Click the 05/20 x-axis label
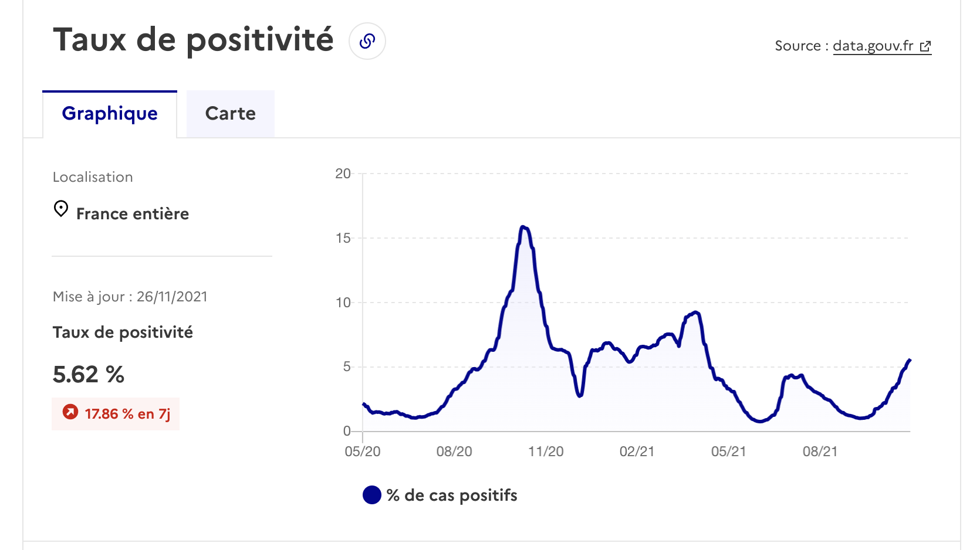 (x=363, y=451)
